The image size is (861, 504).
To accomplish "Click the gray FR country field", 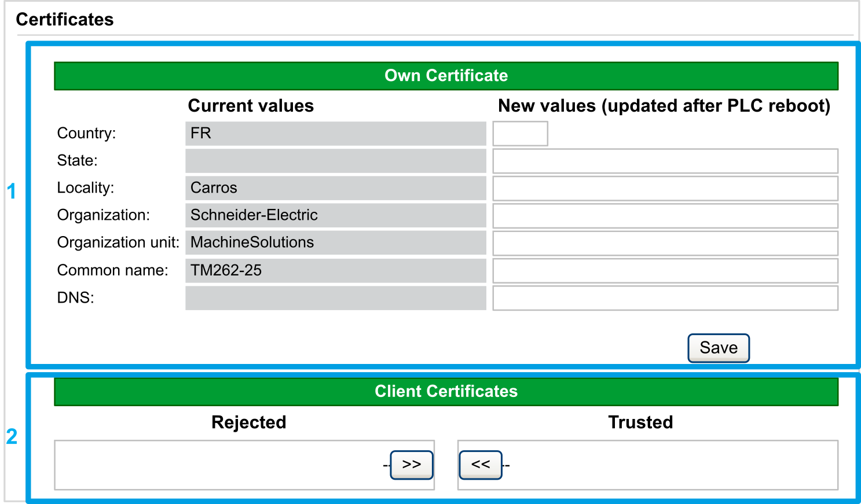I will pyautogui.click(x=335, y=134).
